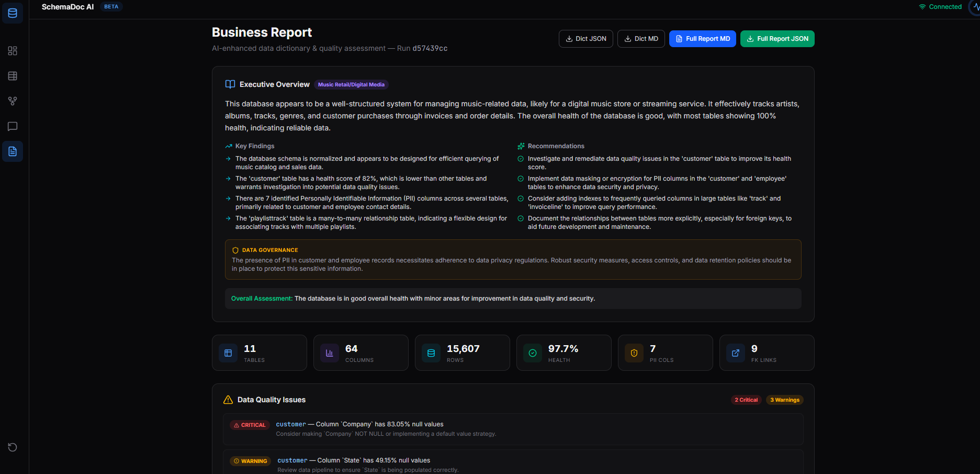This screenshot has height=474, width=980.
Task: Download the Full Report JSON
Action: 778,39
